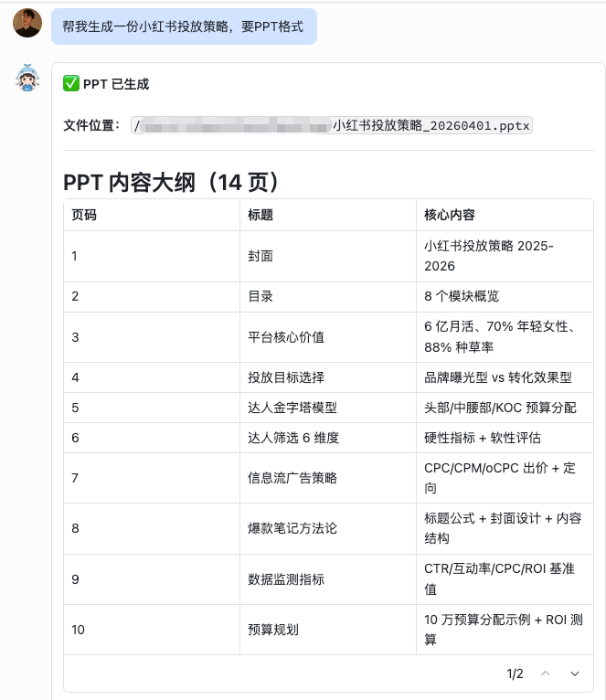Select the 达人金字塔模型 cell
Viewport: 606px width, 700px height.
click(292, 408)
